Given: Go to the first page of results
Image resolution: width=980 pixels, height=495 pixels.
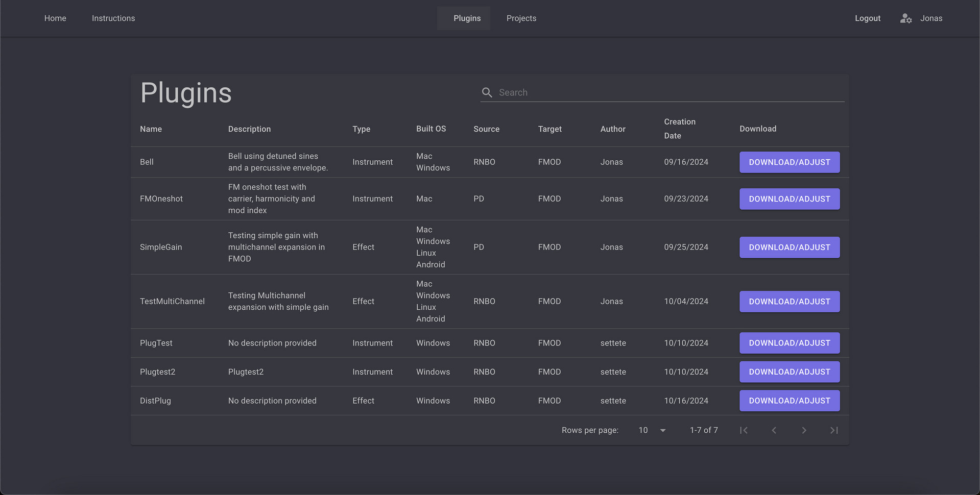Looking at the screenshot, I should click(744, 430).
